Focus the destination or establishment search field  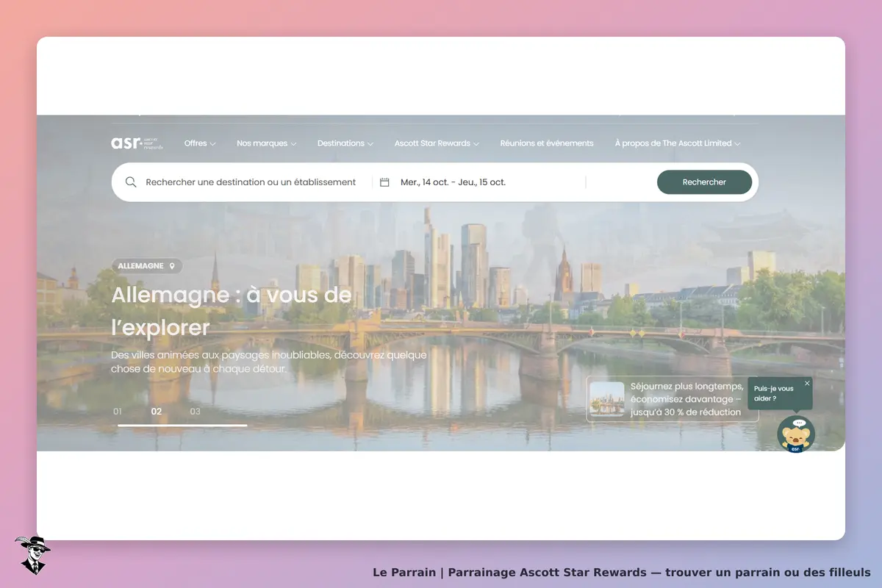pos(251,182)
